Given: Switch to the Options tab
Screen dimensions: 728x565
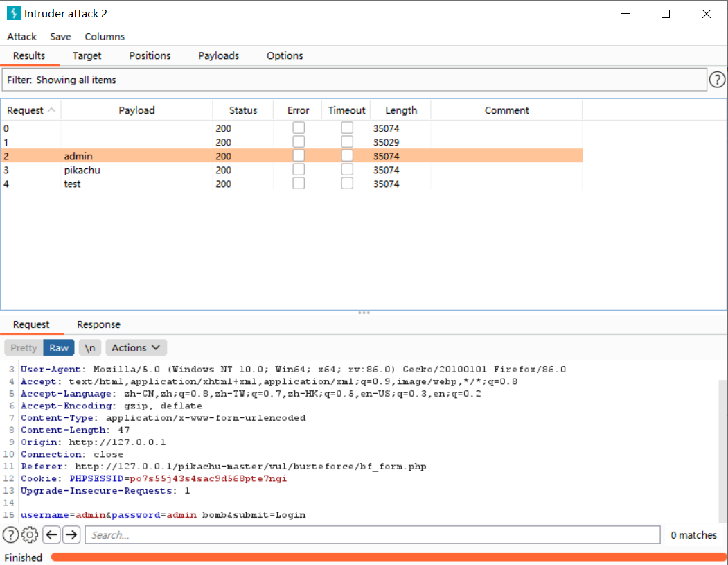Looking at the screenshot, I should coord(285,55).
